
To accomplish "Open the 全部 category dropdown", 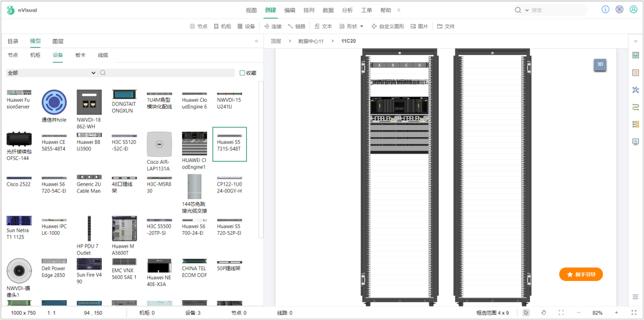I will pos(51,72).
